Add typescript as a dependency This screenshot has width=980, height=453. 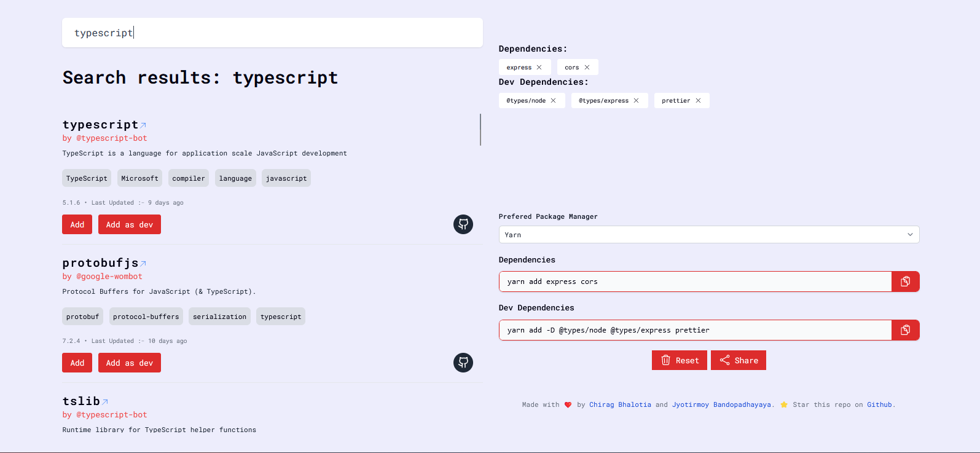(77, 224)
